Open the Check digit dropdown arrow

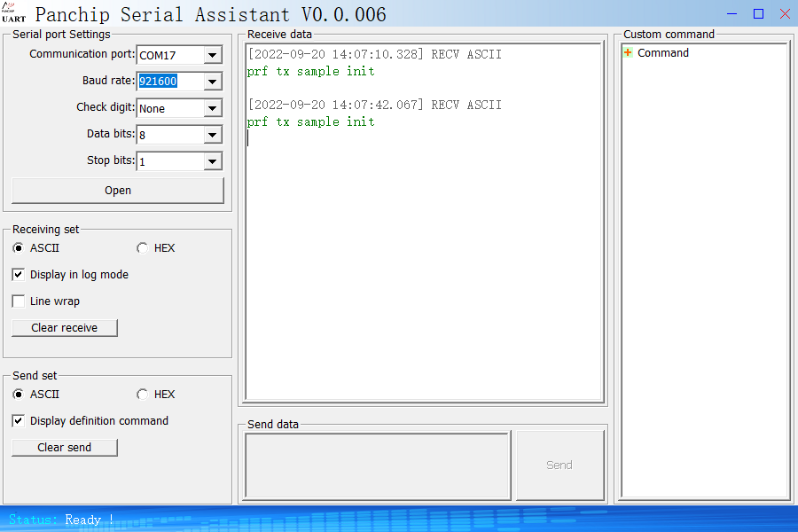[x=213, y=108]
